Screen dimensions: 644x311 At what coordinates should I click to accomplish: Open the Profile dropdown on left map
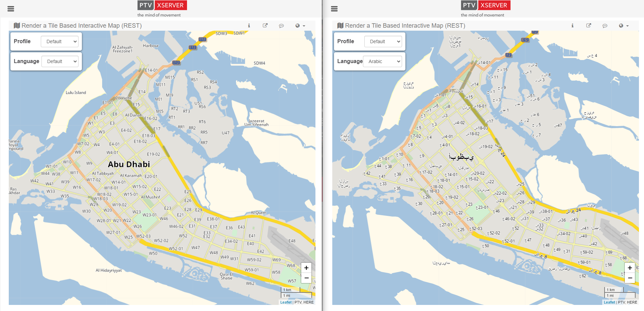(x=60, y=41)
